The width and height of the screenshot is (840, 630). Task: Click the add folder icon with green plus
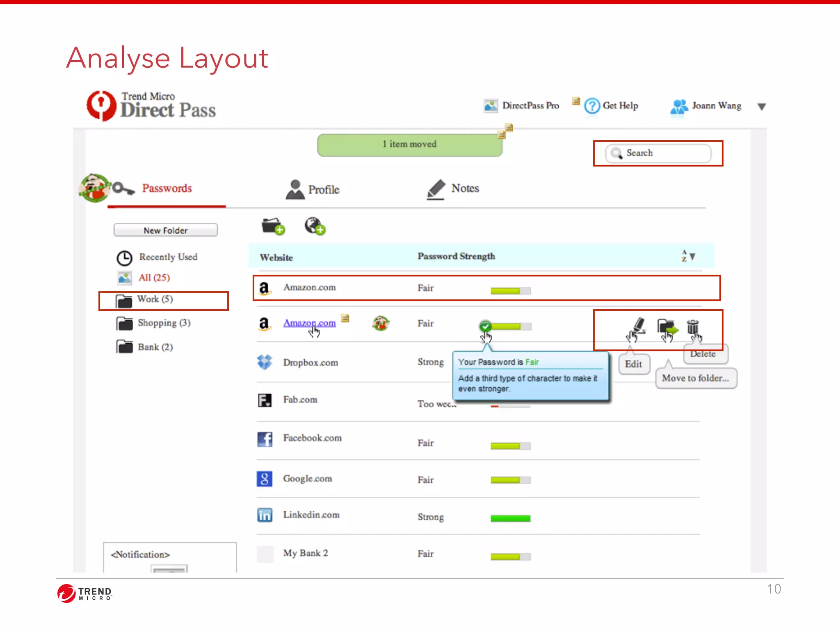pyautogui.click(x=273, y=226)
